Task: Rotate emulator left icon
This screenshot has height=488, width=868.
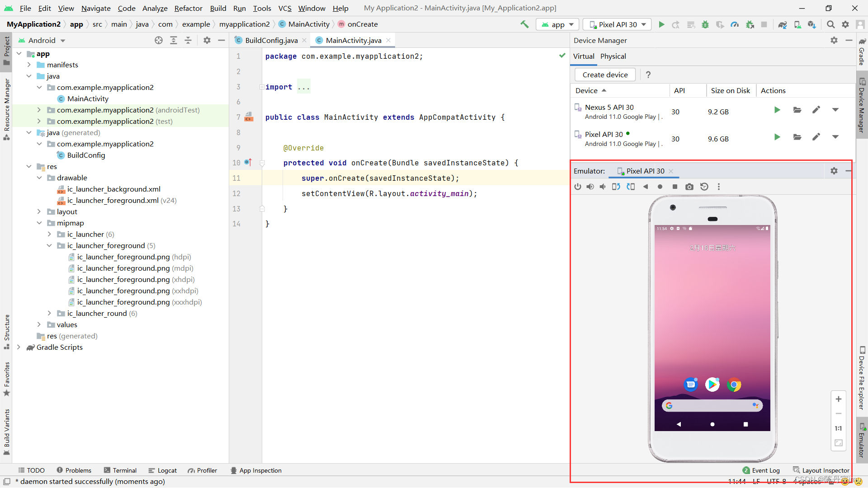Action: coord(616,187)
